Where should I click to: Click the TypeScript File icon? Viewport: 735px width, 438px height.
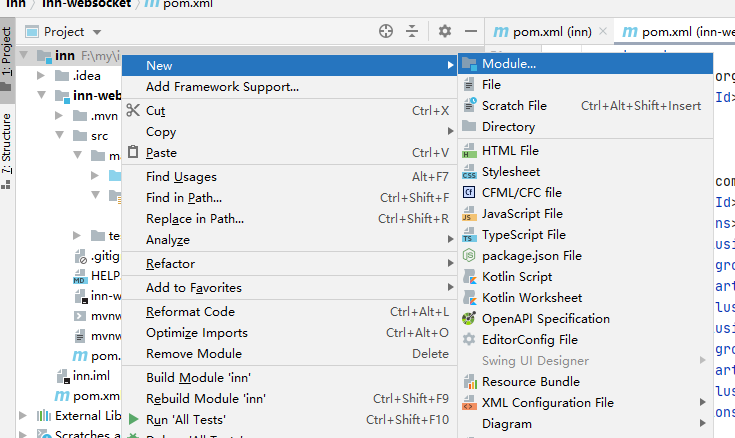[469, 234]
